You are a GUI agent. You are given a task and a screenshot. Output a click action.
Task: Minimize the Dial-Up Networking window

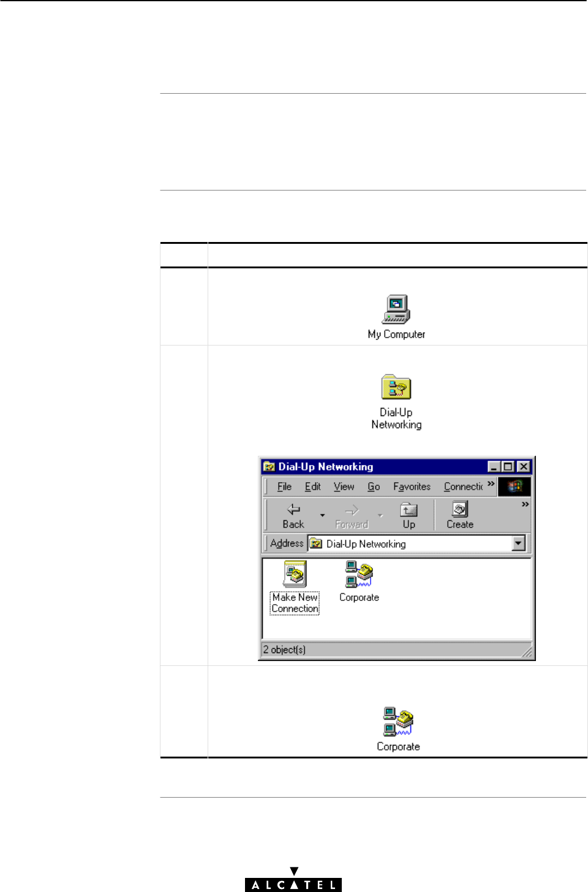coord(494,467)
